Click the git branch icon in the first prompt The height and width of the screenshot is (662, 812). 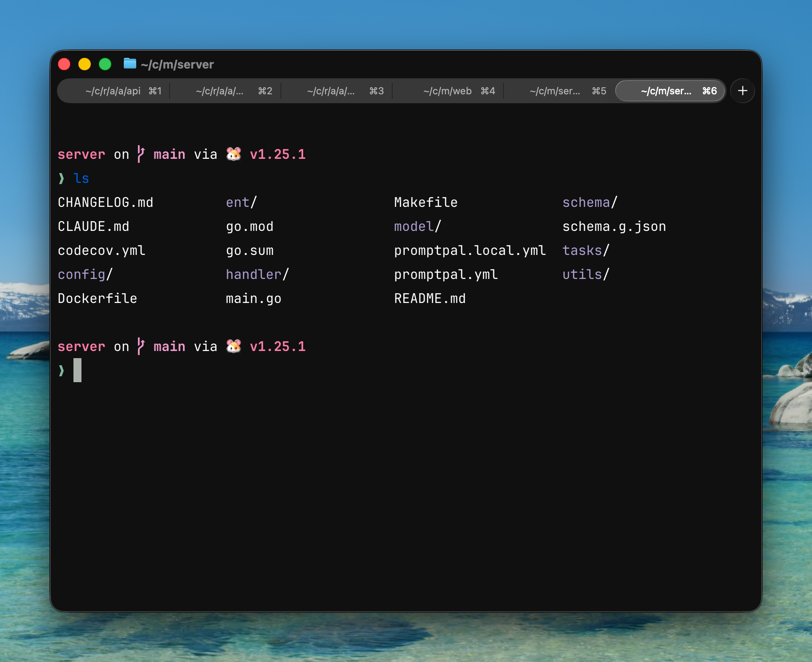pos(141,154)
